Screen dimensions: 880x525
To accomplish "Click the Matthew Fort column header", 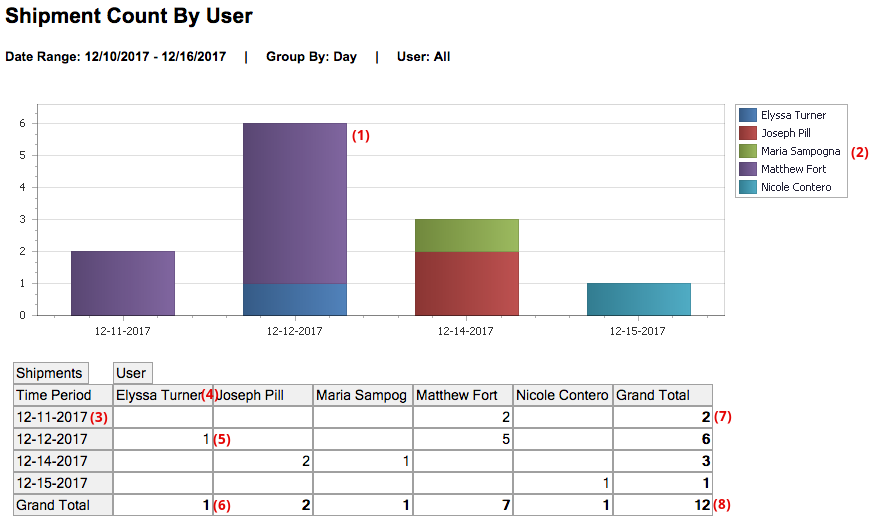I will (x=462, y=395).
